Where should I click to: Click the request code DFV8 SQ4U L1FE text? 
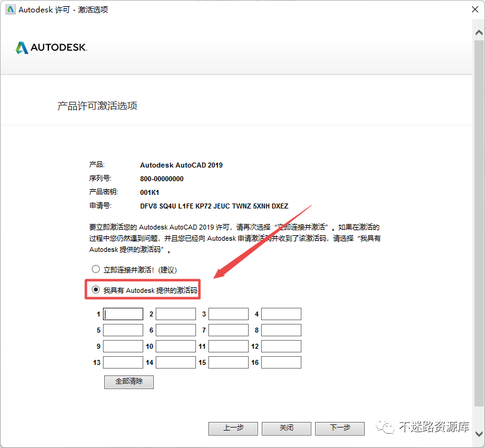point(214,206)
